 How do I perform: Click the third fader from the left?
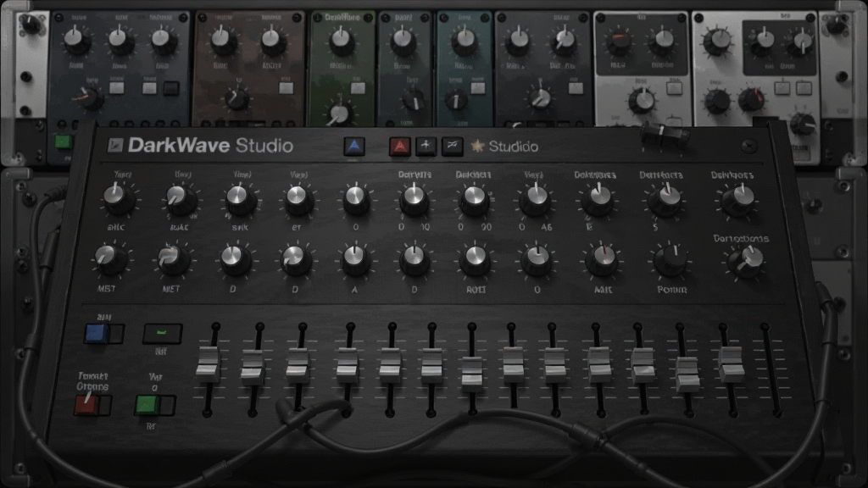(298, 364)
